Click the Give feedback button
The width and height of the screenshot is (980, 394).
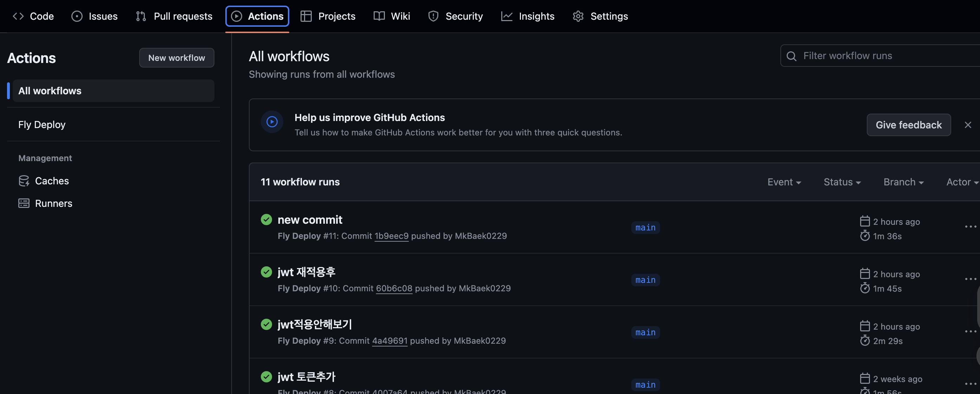pos(909,125)
